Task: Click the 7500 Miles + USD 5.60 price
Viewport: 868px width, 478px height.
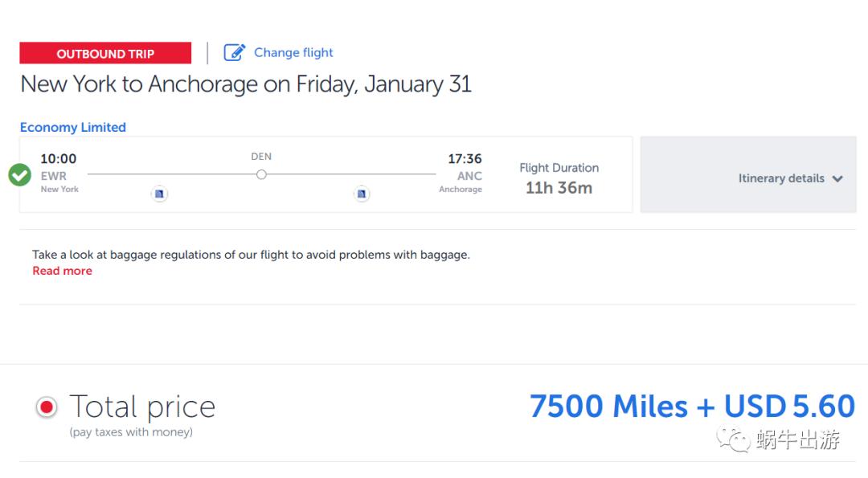Action: click(x=692, y=407)
